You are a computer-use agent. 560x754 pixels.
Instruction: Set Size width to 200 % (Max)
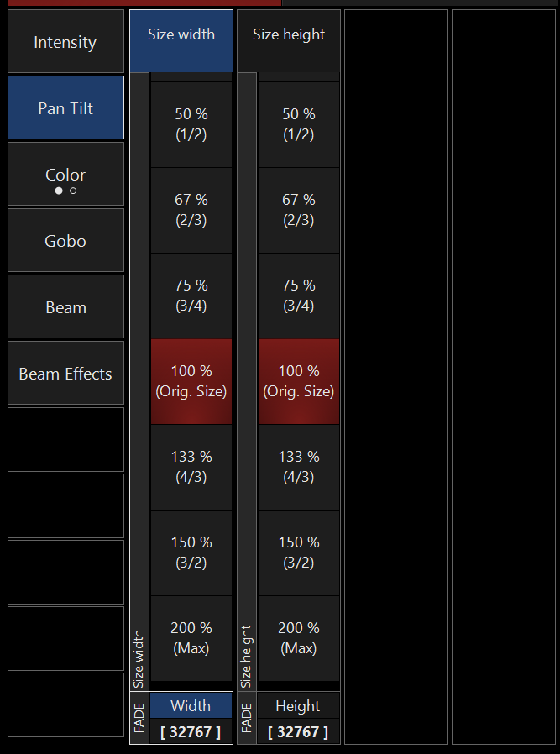pyautogui.click(x=191, y=638)
